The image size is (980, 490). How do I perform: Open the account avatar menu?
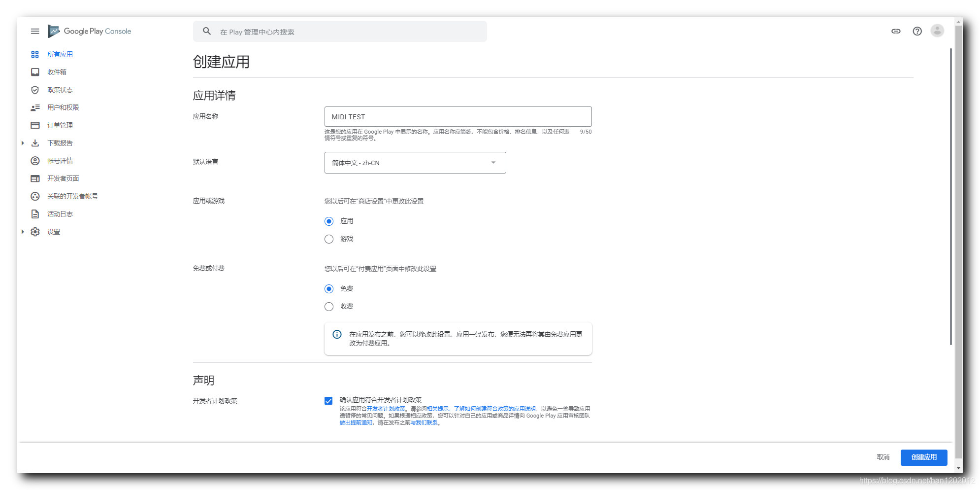tap(937, 31)
